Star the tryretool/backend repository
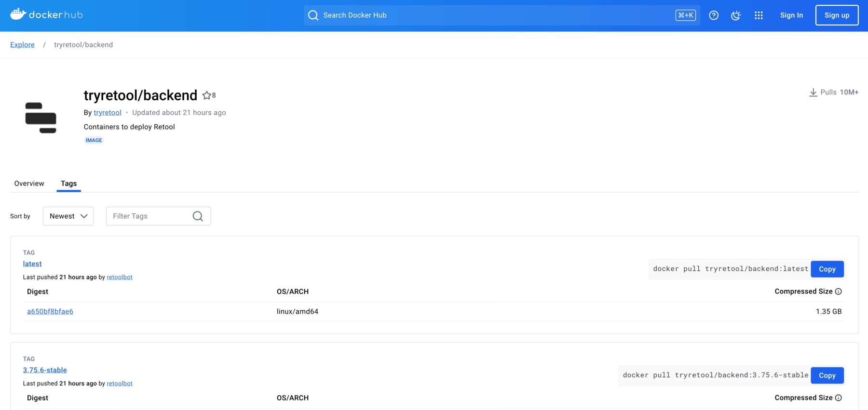 [207, 95]
